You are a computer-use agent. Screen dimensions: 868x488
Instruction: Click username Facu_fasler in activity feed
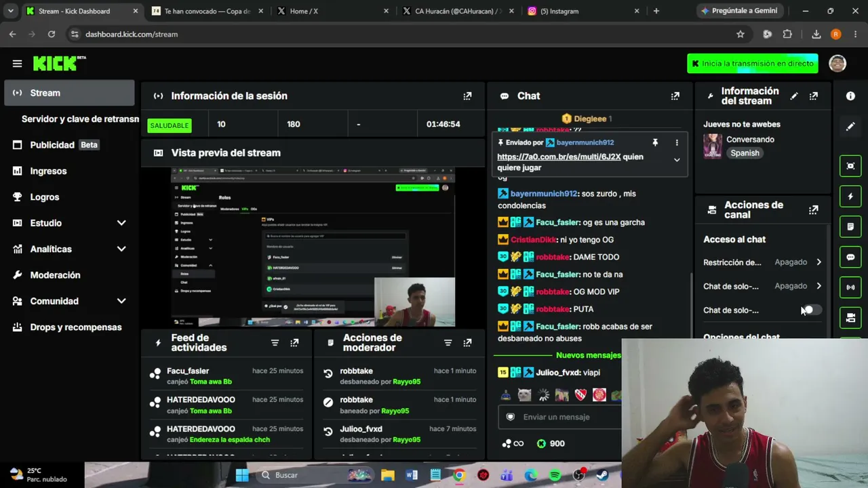(x=188, y=371)
